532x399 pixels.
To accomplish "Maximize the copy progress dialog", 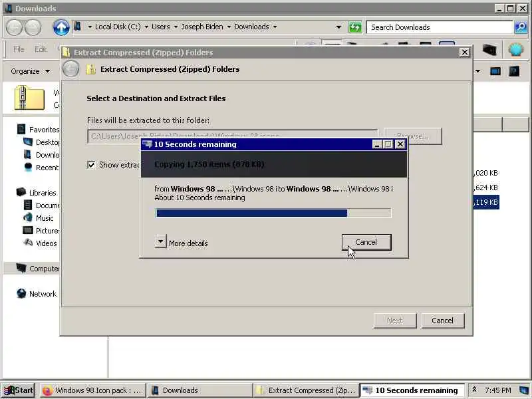I will pos(388,144).
